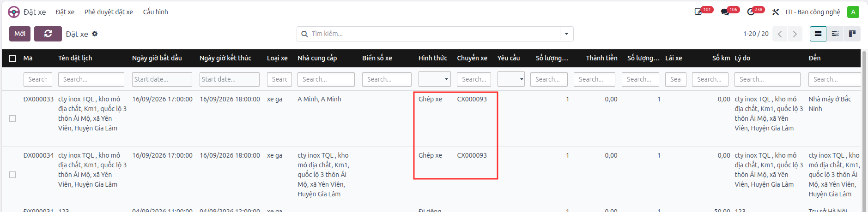The image size is (868, 212).
Task: Open the Cấu hình menu
Action: pyautogui.click(x=156, y=12)
